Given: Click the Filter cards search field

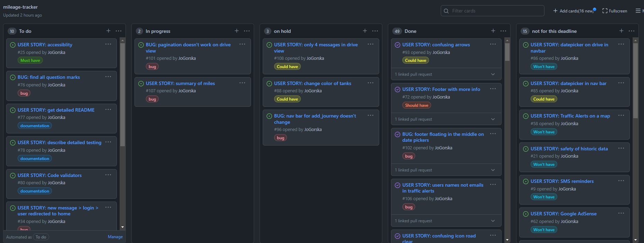Looking at the screenshot, I should click(x=493, y=11).
